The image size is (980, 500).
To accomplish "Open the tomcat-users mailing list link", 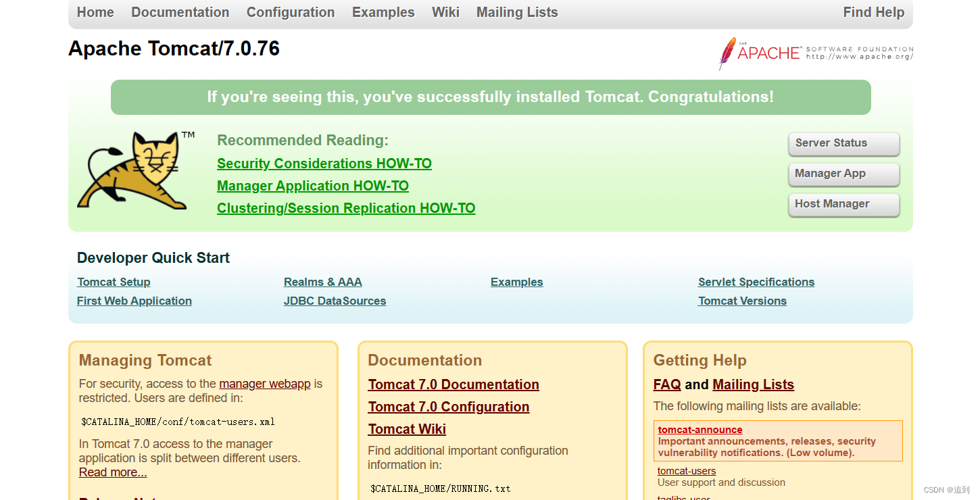I will pos(687,471).
